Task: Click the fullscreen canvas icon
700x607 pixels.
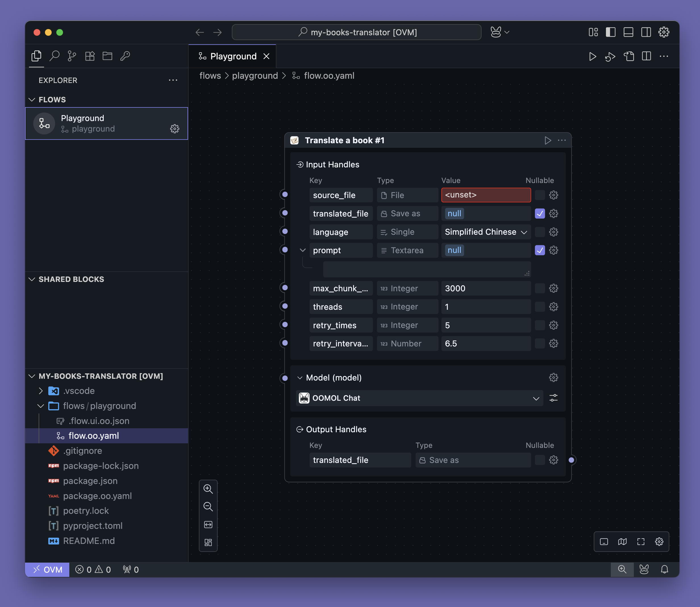Action: click(x=640, y=541)
